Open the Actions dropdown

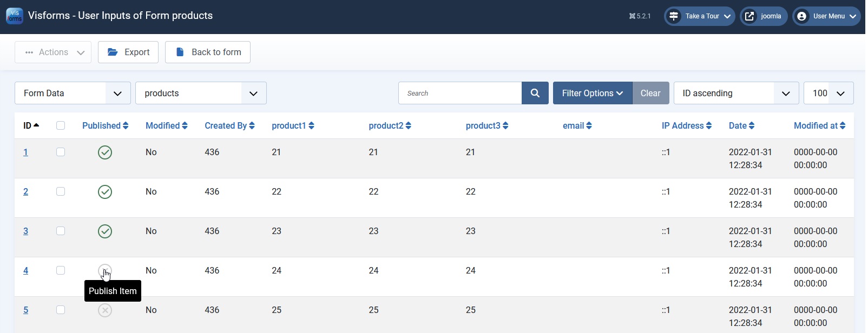tap(53, 52)
